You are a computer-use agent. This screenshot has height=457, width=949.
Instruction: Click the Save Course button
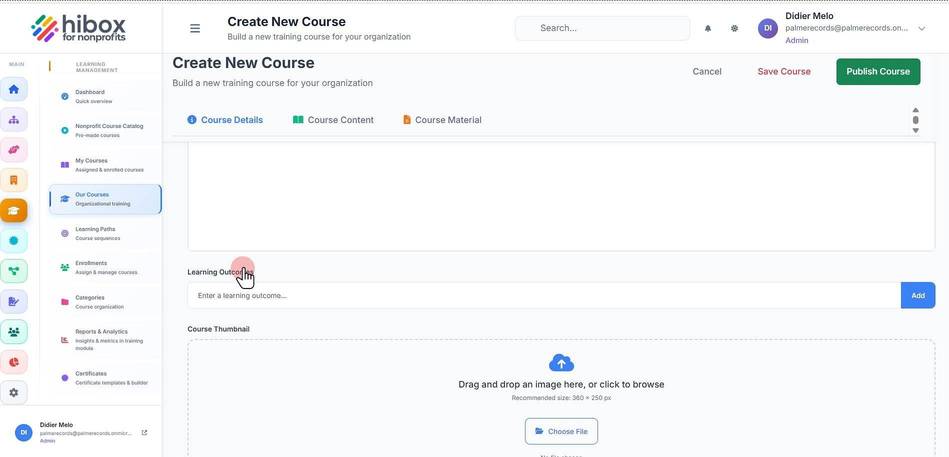(784, 71)
